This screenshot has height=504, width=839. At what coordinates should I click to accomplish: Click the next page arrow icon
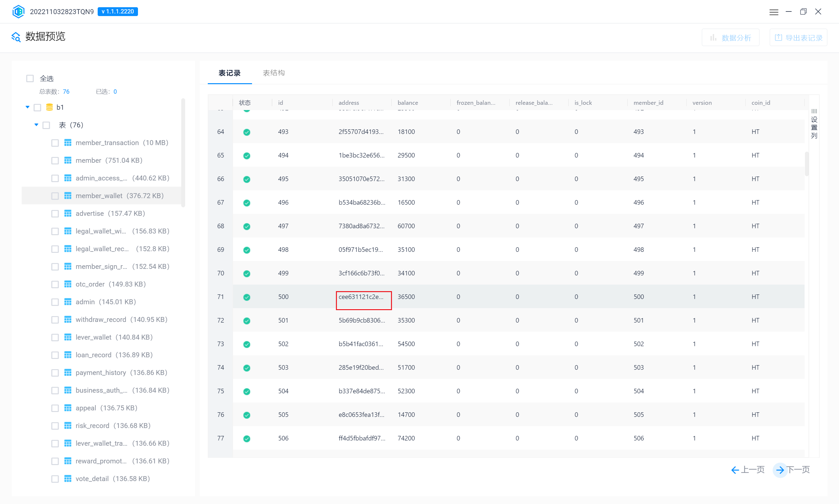(780, 470)
